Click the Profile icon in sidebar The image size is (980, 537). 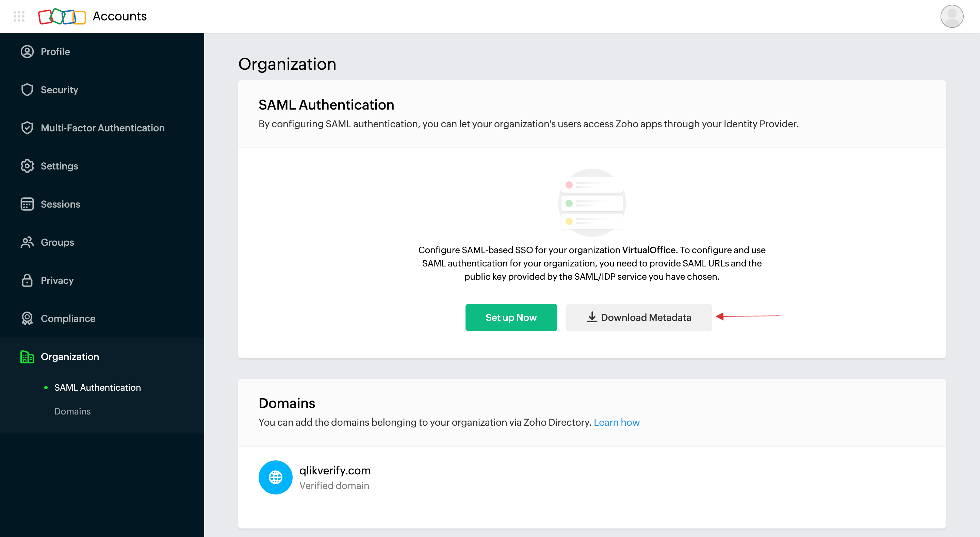[x=27, y=51]
